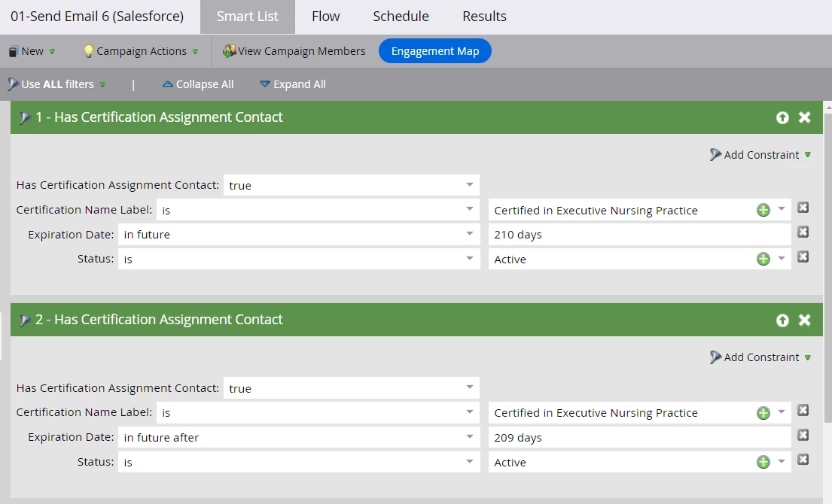Delete filter 1 with X icon
The height and width of the screenshot is (504, 832).
click(804, 117)
